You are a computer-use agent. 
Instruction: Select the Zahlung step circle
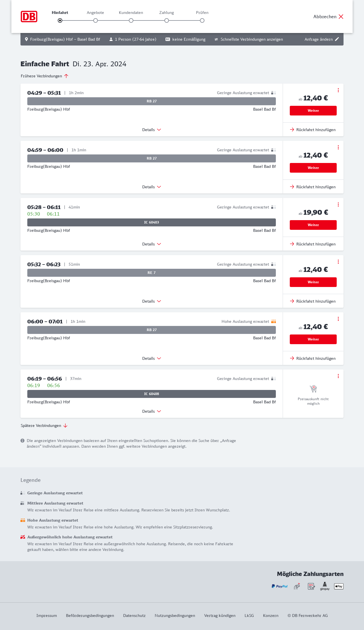pyautogui.click(x=167, y=20)
